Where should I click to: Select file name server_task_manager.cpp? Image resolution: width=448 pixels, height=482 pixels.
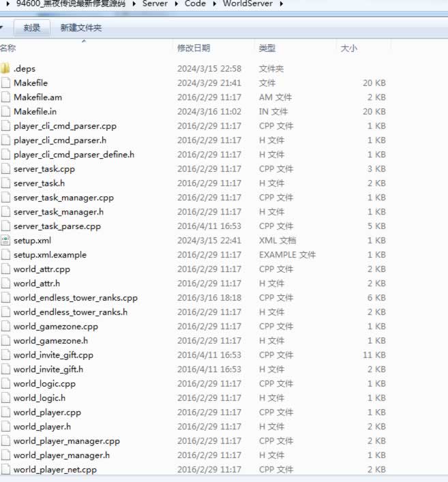(63, 197)
